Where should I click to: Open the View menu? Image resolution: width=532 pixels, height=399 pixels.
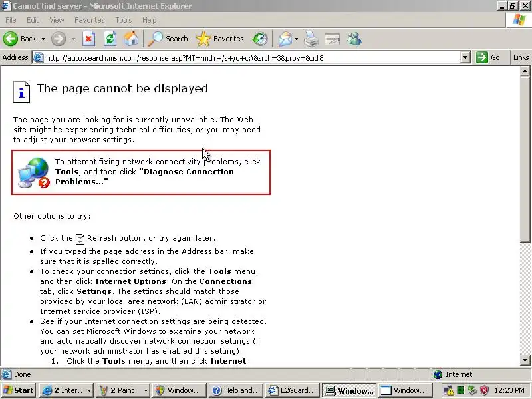57,20
